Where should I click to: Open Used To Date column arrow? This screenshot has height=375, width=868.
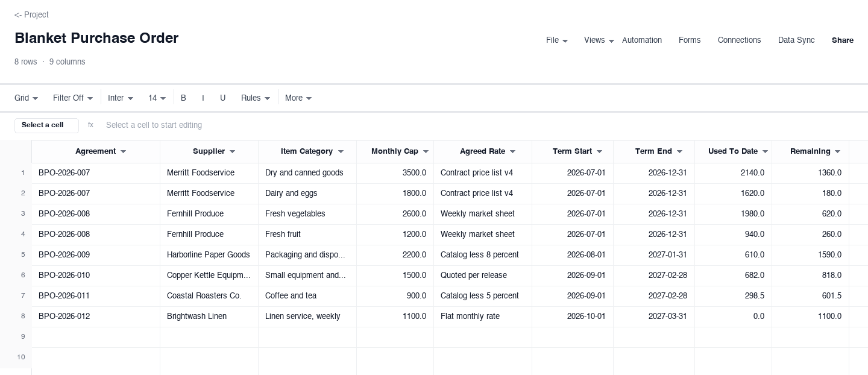[766, 152]
